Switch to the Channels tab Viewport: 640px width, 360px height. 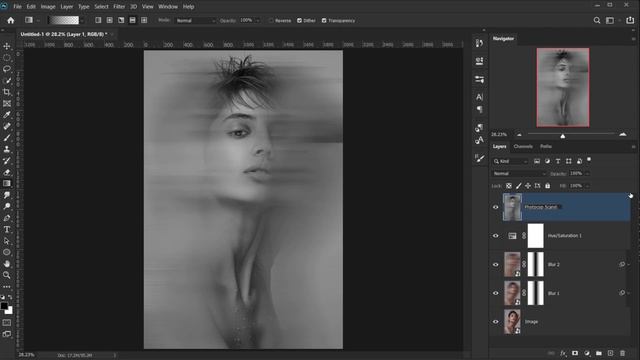pos(523,146)
